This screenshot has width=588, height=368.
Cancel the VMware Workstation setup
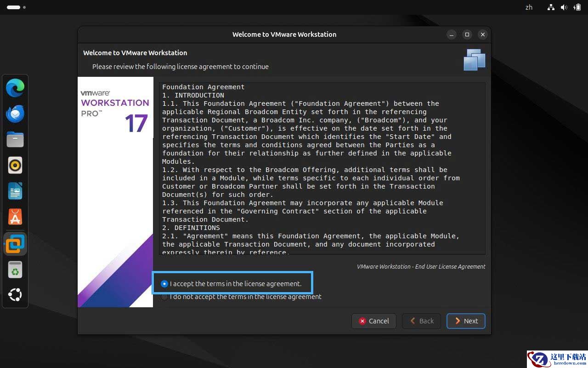[x=374, y=321]
